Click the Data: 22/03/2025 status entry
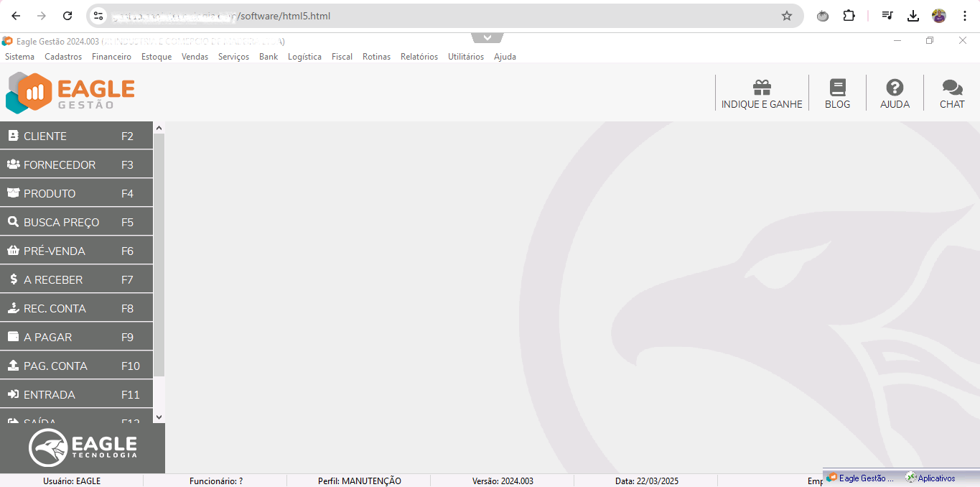 647,481
